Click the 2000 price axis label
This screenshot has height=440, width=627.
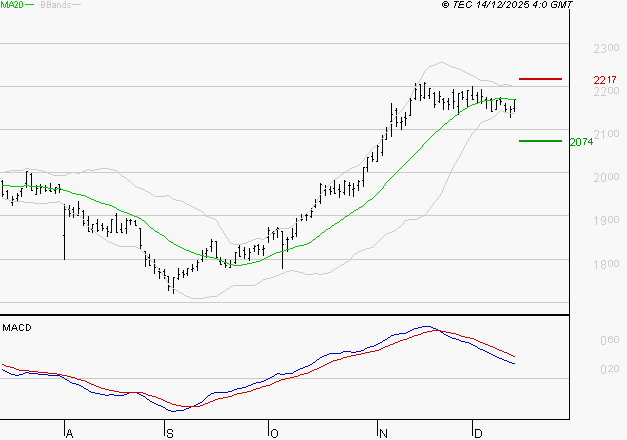click(x=606, y=177)
